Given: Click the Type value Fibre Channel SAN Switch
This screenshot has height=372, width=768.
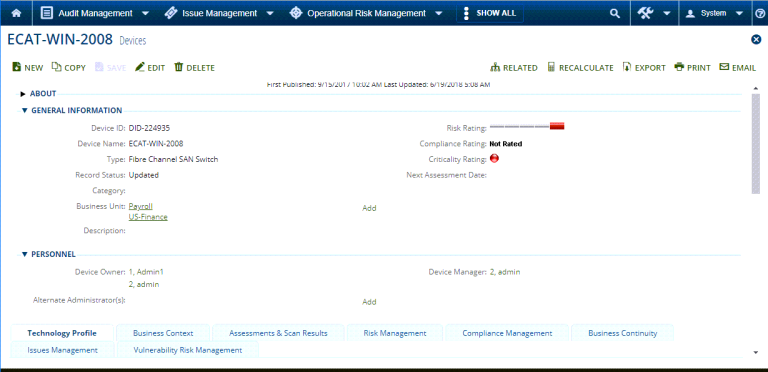Looking at the screenshot, I should (x=173, y=159).
